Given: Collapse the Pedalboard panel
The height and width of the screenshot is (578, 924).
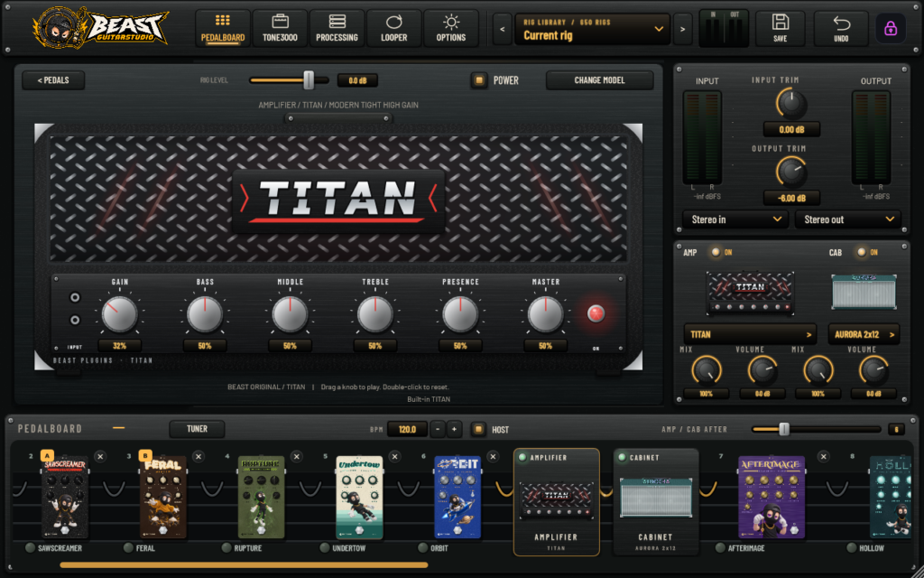Looking at the screenshot, I should [119, 428].
